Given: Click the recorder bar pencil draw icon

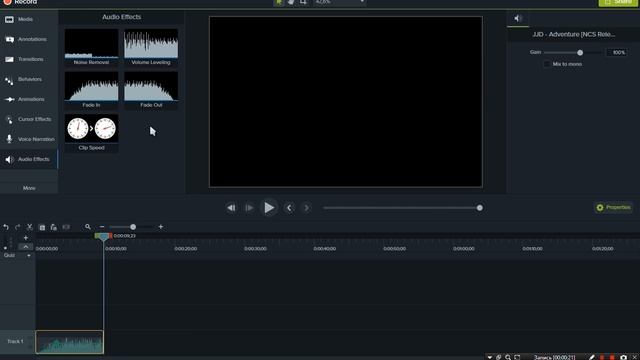Looking at the screenshot, I should (592, 357).
